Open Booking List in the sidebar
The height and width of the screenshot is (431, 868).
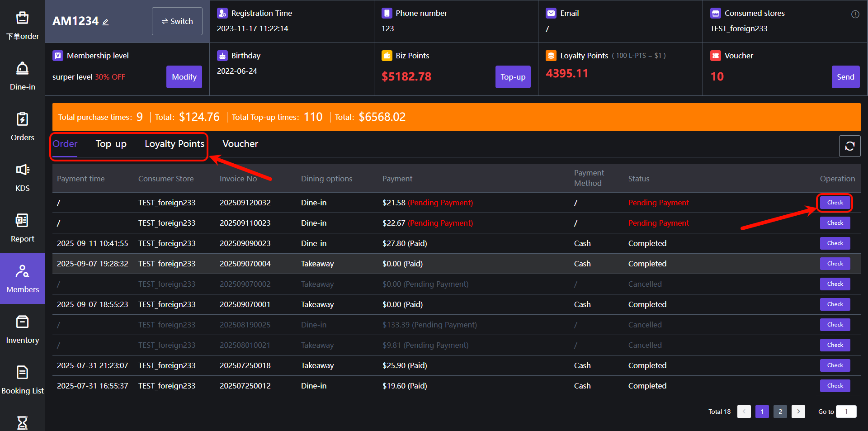[x=22, y=380]
